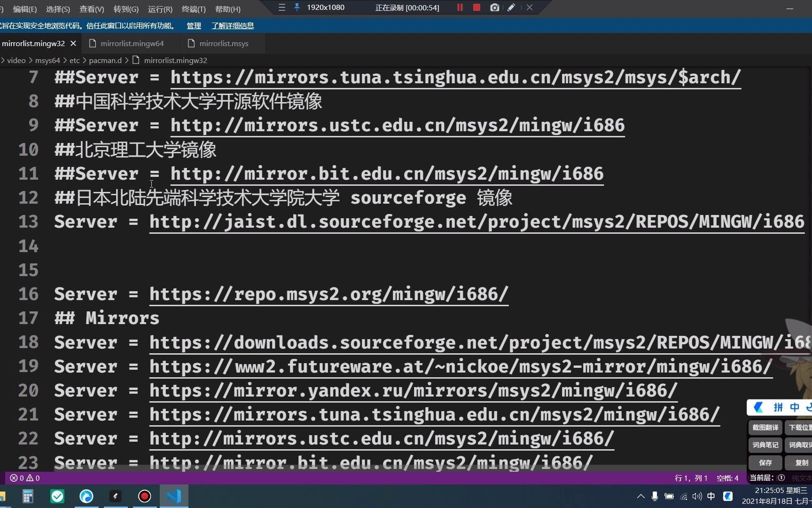This screenshot has width=812, height=508.
Task: Take a screenshot with the recorder camera icon
Action: (x=494, y=8)
